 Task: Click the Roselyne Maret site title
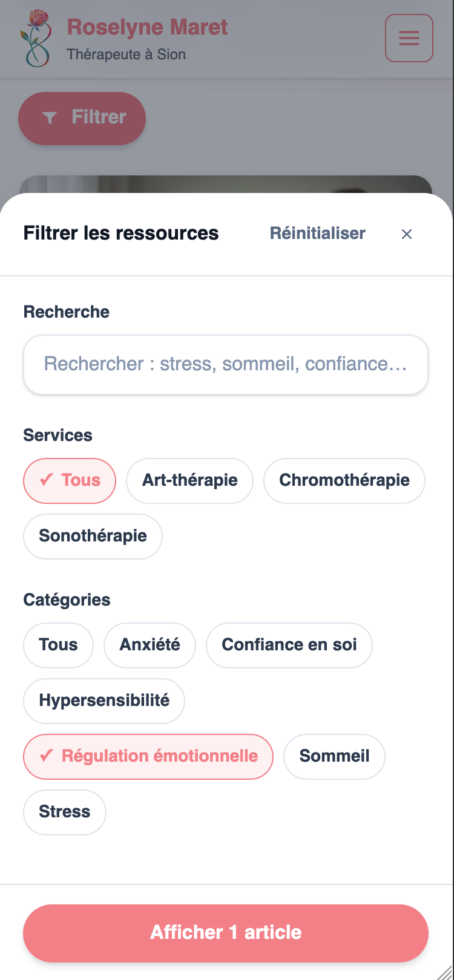point(147,27)
